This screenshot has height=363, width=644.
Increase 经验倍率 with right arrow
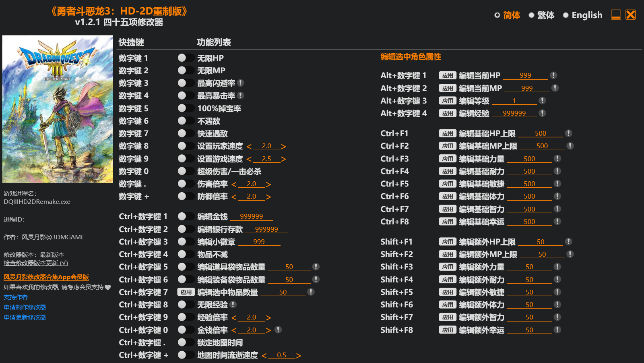(268, 318)
